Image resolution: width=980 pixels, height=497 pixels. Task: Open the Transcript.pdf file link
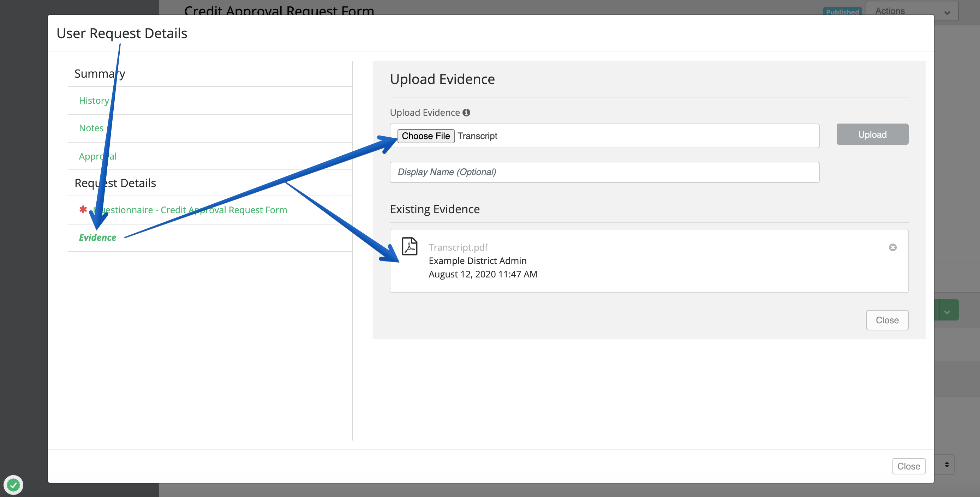pyautogui.click(x=458, y=247)
